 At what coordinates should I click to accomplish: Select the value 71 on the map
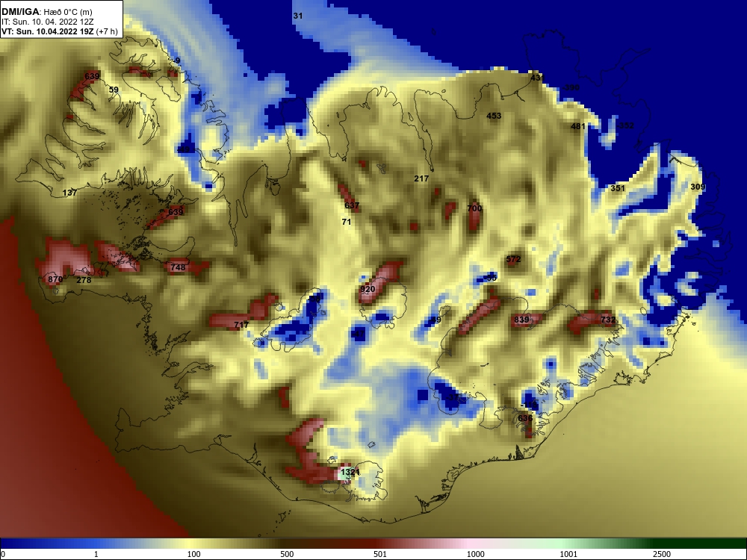click(x=347, y=222)
